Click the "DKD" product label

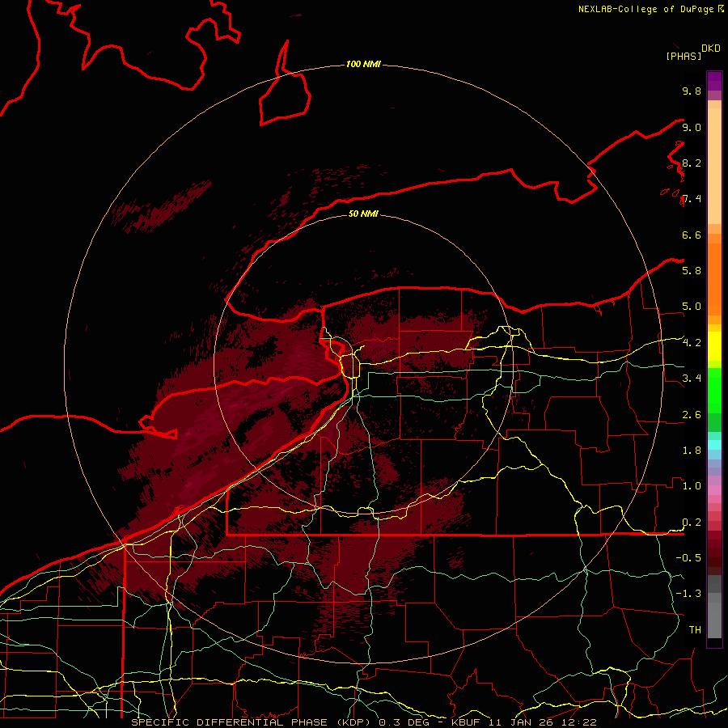click(x=711, y=49)
